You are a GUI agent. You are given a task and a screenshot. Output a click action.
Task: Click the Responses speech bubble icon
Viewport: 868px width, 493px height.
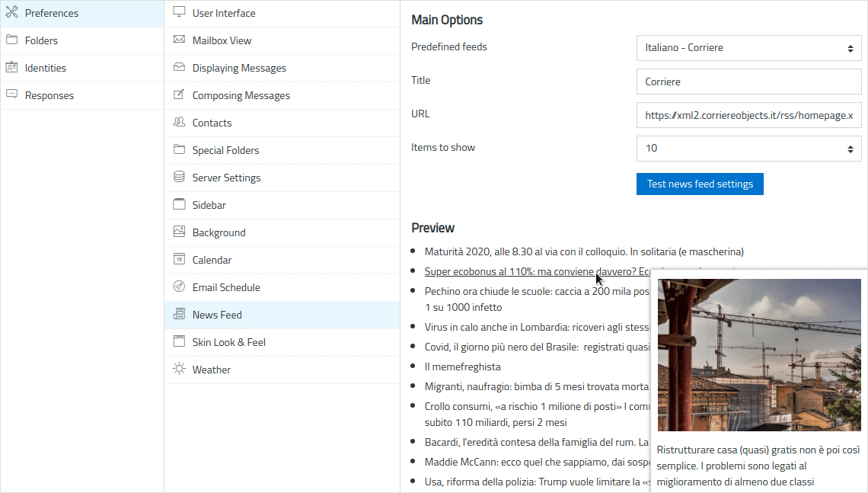(x=11, y=94)
